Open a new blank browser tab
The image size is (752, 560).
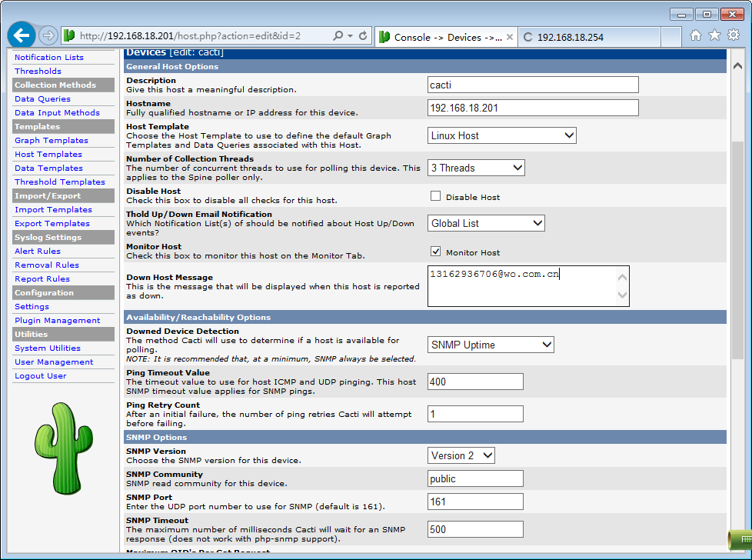[x=671, y=37]
